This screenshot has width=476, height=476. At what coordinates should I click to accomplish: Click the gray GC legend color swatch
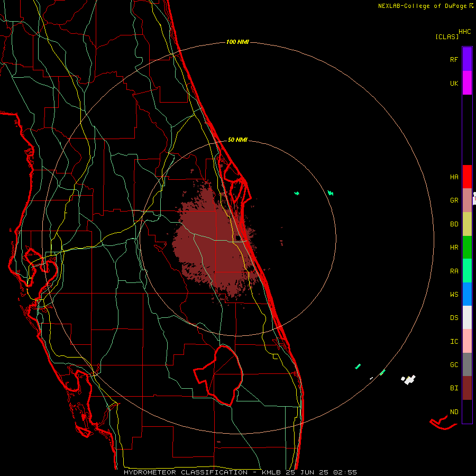(x=467, y=364)
